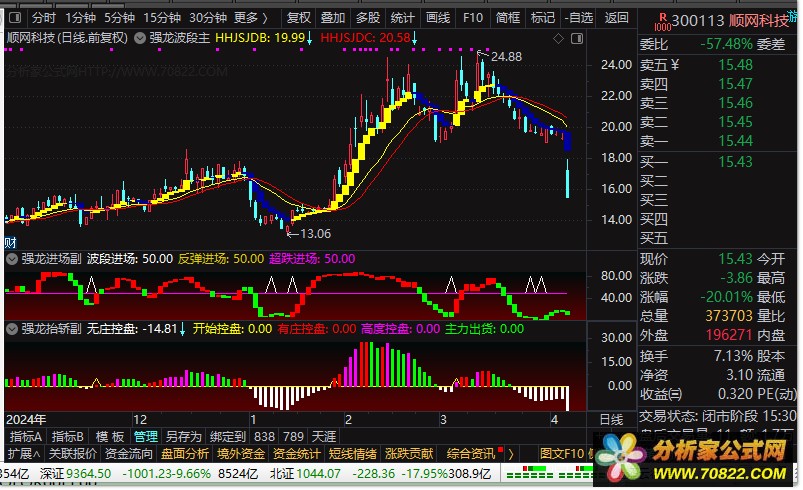Image resolution: width=803 pixels, height=490 pixels.
Task: Select the 789 template
Action: tap(293, 437)
